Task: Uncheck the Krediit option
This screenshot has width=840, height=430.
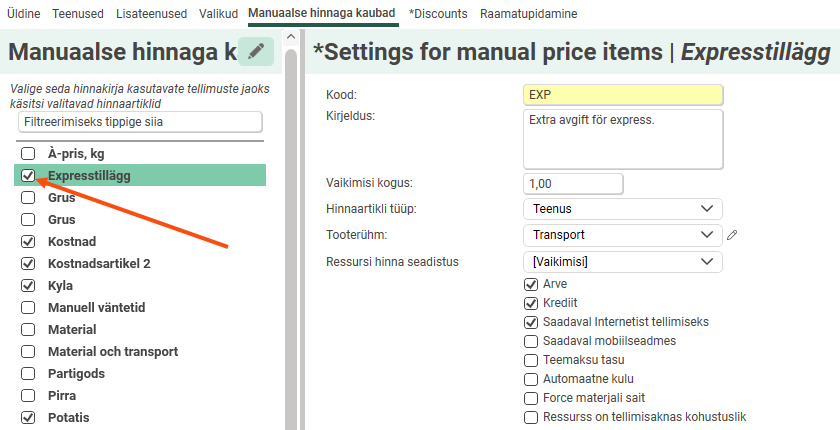Action: pyautogui.click(x=531, y=303)
